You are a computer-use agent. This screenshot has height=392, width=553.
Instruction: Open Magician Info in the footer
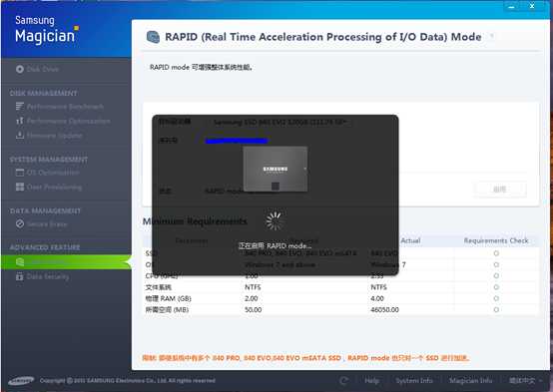[x=470, y=380]
